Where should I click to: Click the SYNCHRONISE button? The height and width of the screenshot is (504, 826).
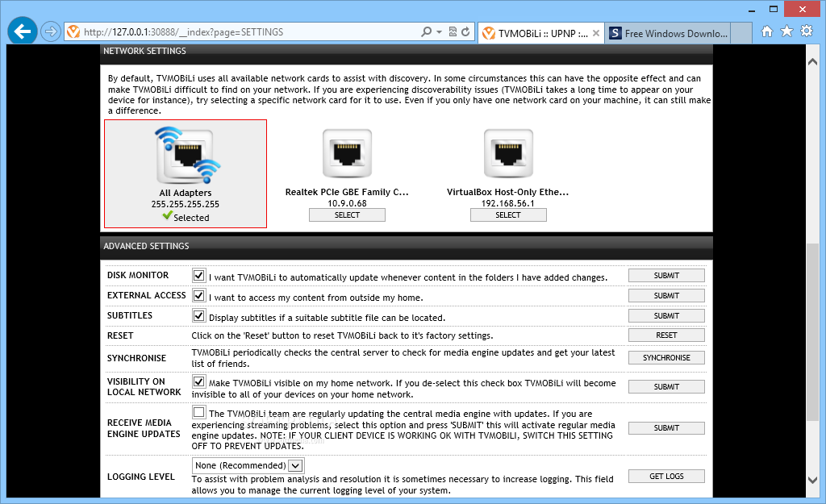666,357
